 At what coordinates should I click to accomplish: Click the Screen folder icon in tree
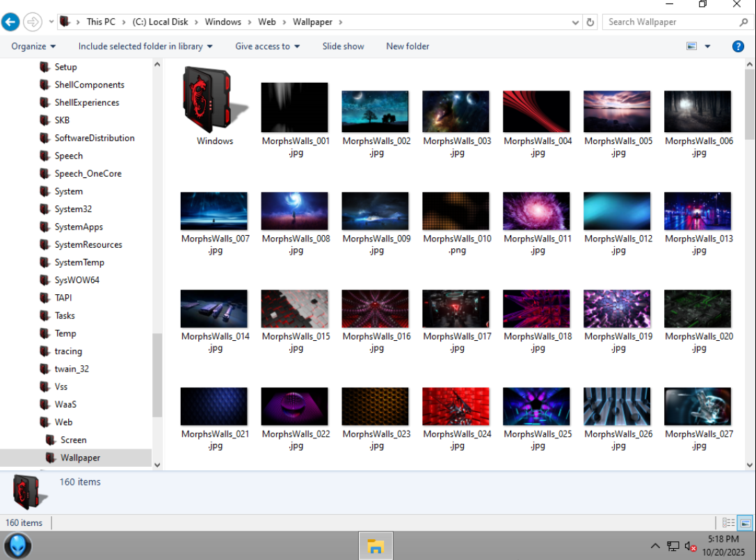[51, 440]
